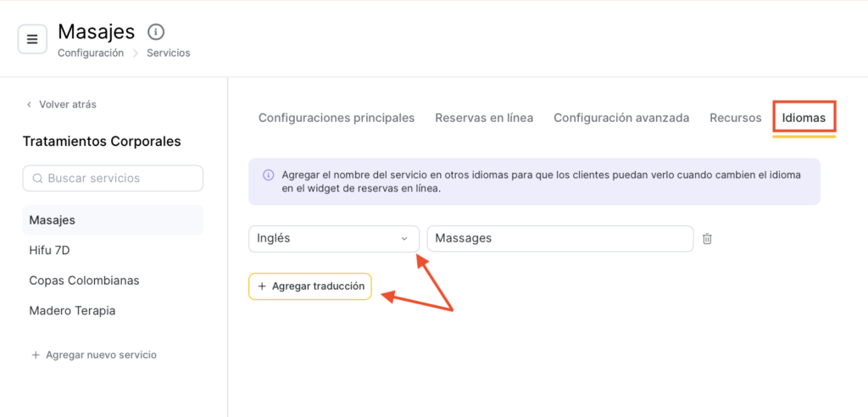Open the Reservas en línea tab
This screenshot has height=417, width=868.
pyautogui.click(x=484, y=118)
